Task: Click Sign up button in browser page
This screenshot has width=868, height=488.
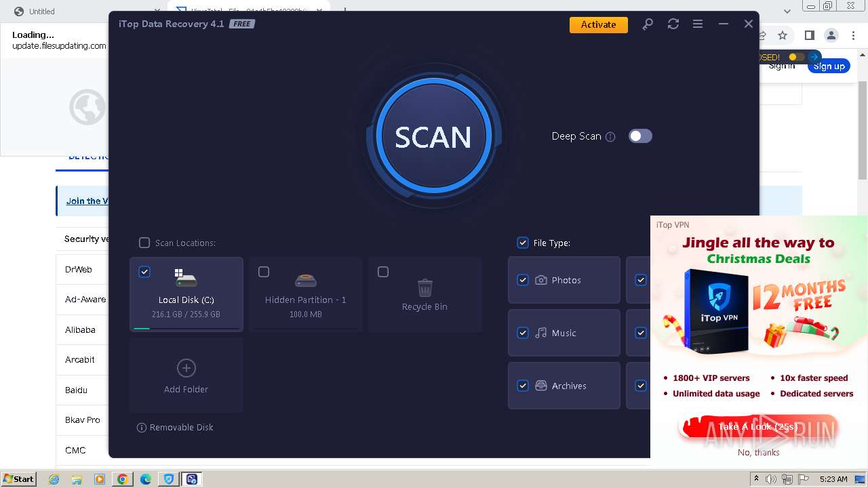Action: [829, 66]
